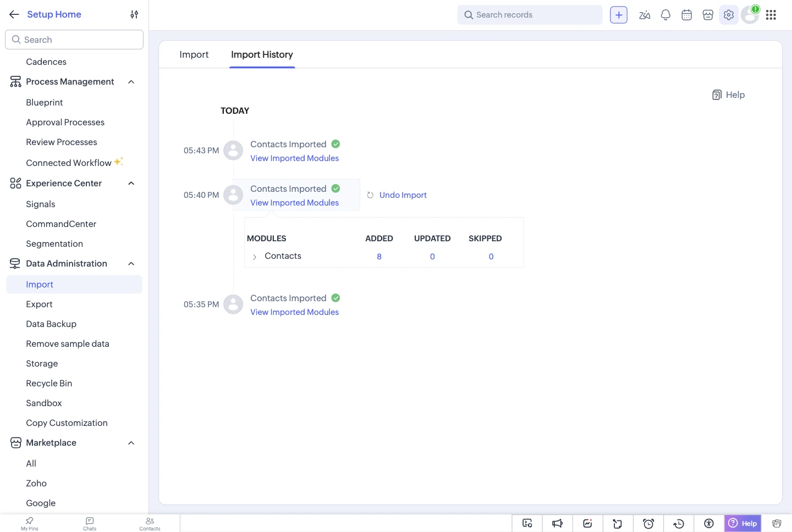
Task: Open Contacts in bottom bar
Action: tap(150, 523)
